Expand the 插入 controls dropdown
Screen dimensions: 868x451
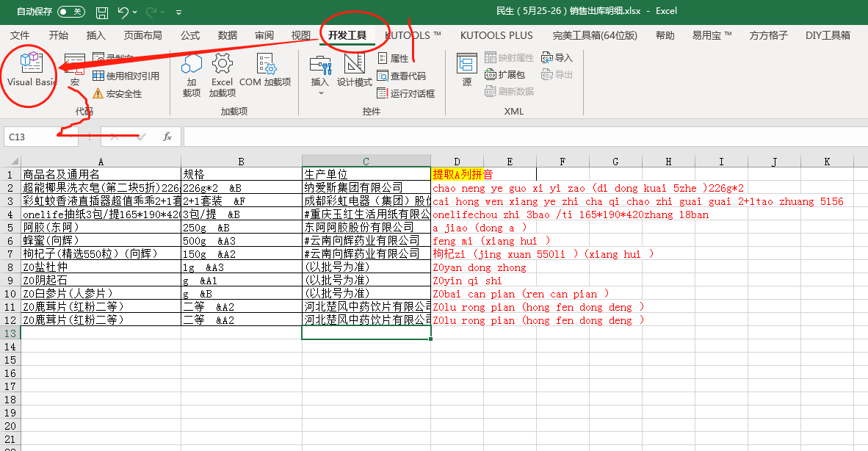point(320,93)
